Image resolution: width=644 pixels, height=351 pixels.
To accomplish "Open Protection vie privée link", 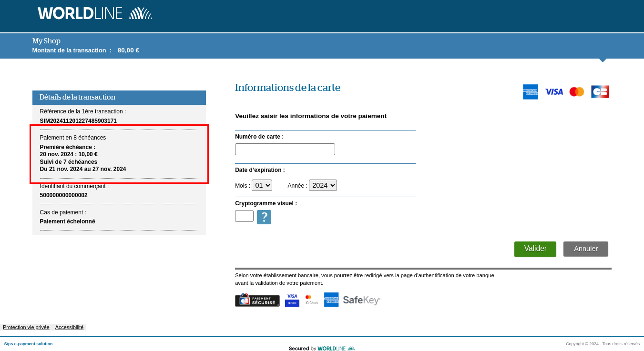I will click(x=26, y=327).
